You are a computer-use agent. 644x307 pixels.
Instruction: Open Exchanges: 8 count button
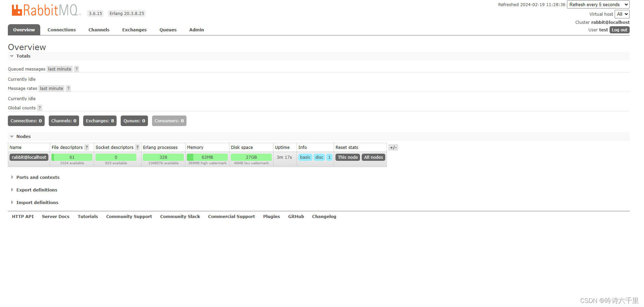tap(100, 121)
